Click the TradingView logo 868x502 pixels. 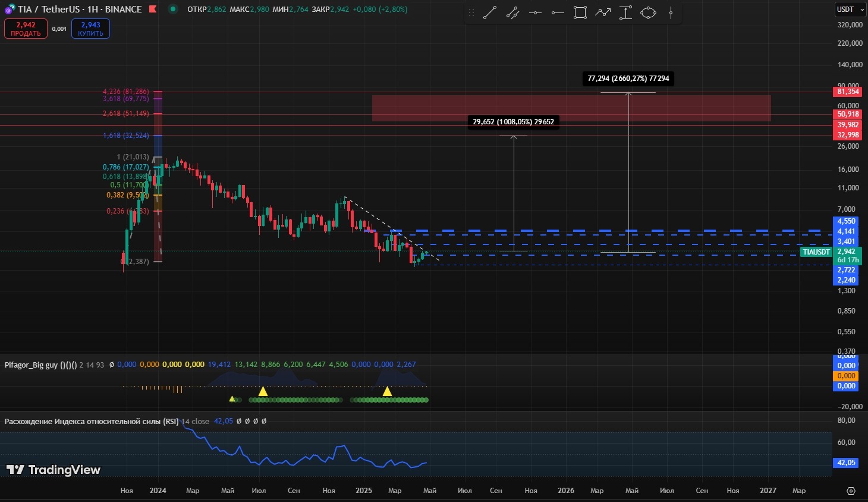(x=54, y=470)
